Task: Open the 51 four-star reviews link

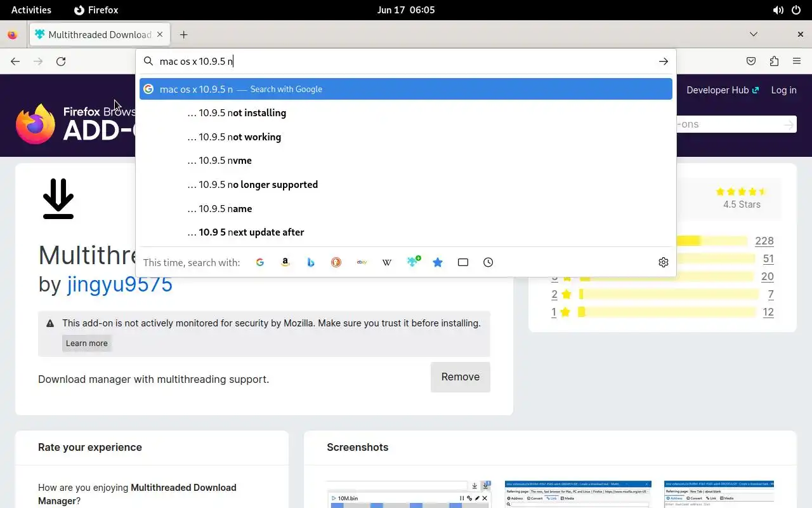Action: point(768,259)
